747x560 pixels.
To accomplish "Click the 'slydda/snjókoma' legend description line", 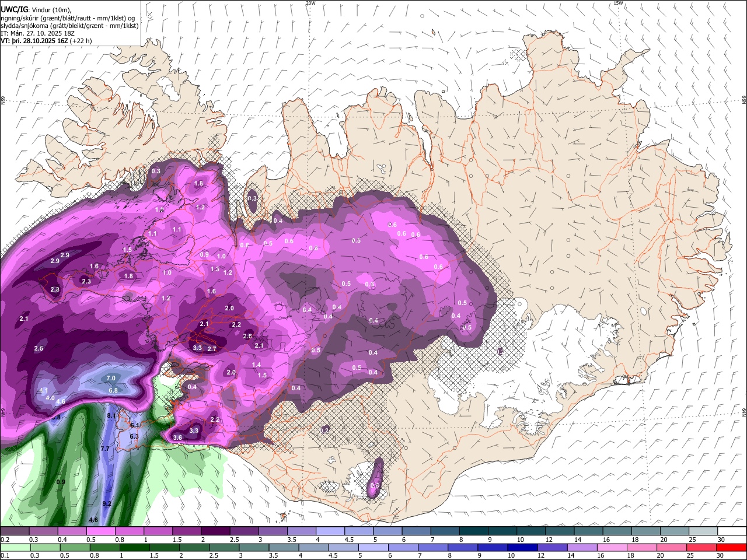I will point(69,26).
